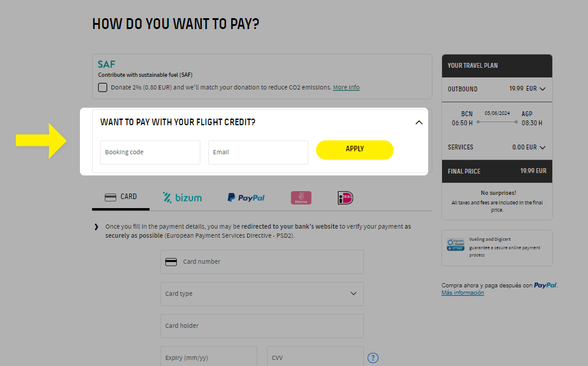This screenshot has height=366, width=588.
Task: Click the yellow arrow pointer graphic
Action: [41, 142]
